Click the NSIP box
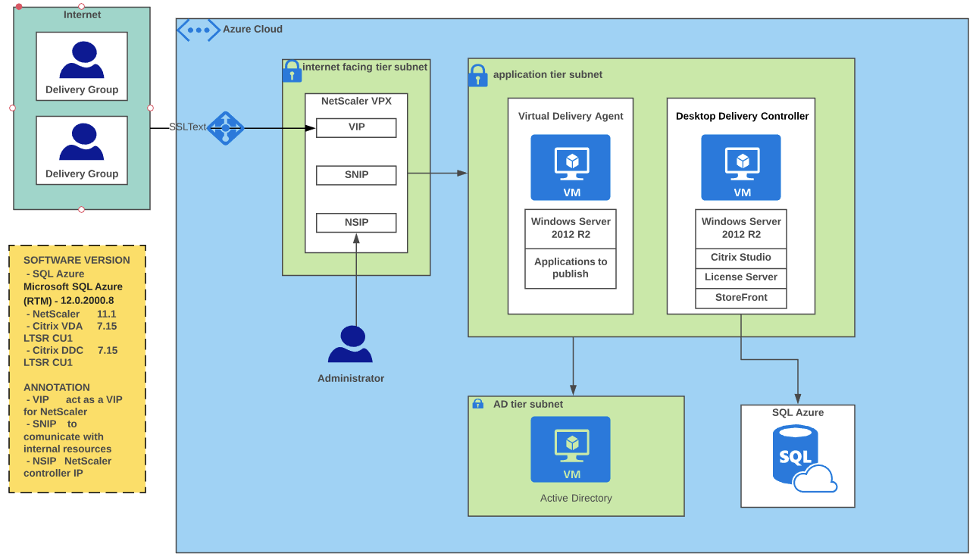The width and height of the screenshot is (976, 560). click(356, 223)
